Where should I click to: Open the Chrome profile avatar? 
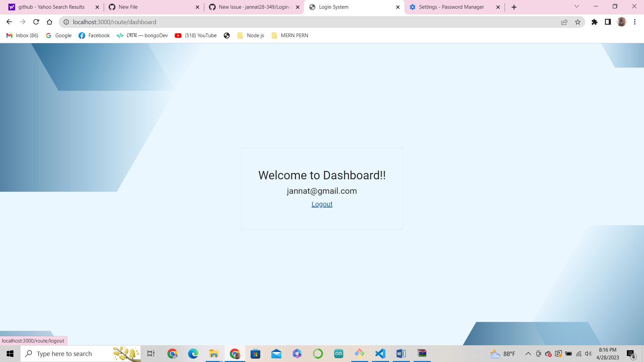point(622,22)
